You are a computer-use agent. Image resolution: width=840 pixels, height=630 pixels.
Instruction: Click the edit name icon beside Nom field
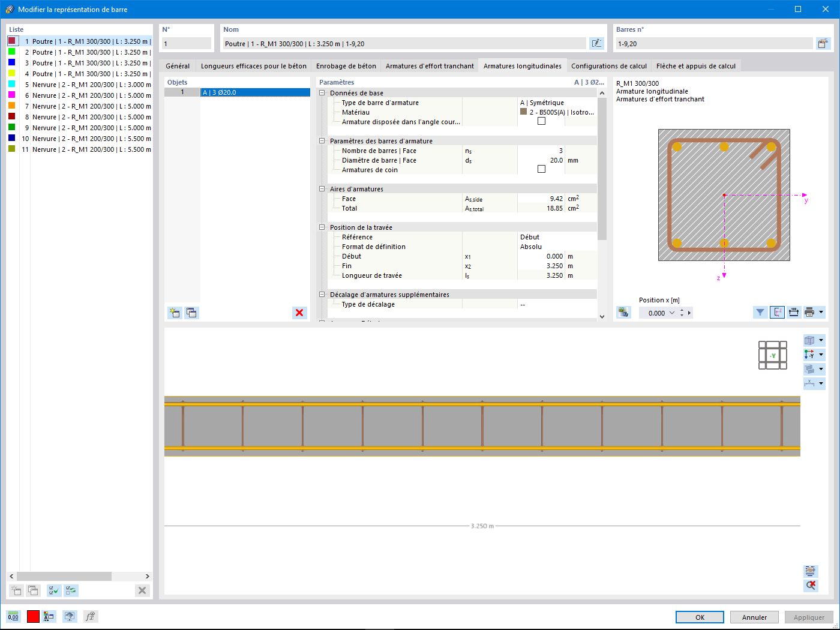[596, 43]
